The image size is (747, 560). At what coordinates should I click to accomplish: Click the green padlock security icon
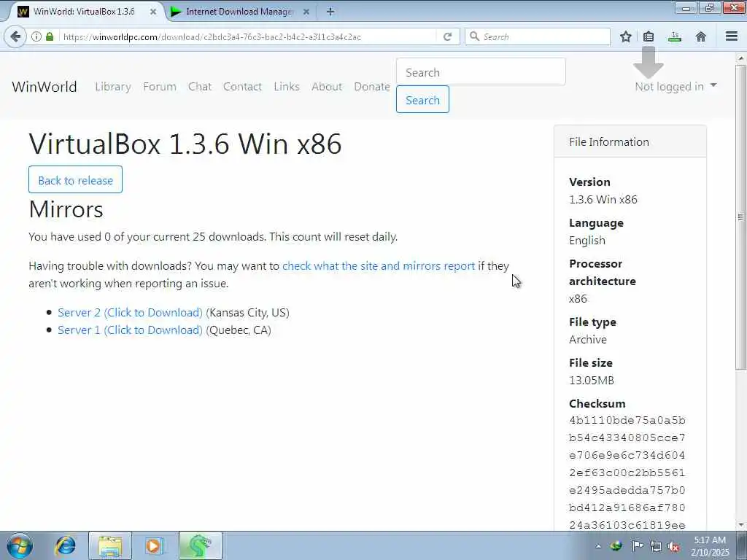pos(50,36)
